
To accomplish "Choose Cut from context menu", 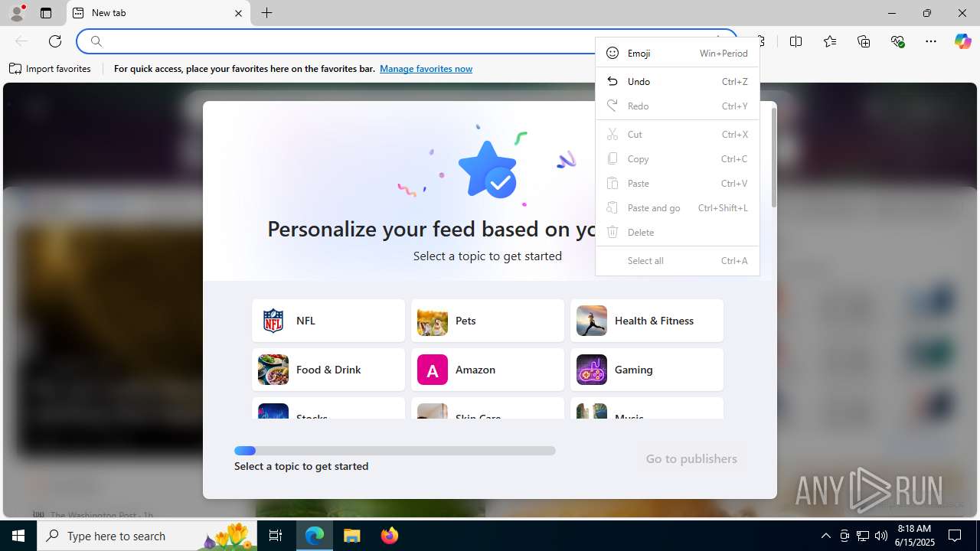I will [678, 134].
